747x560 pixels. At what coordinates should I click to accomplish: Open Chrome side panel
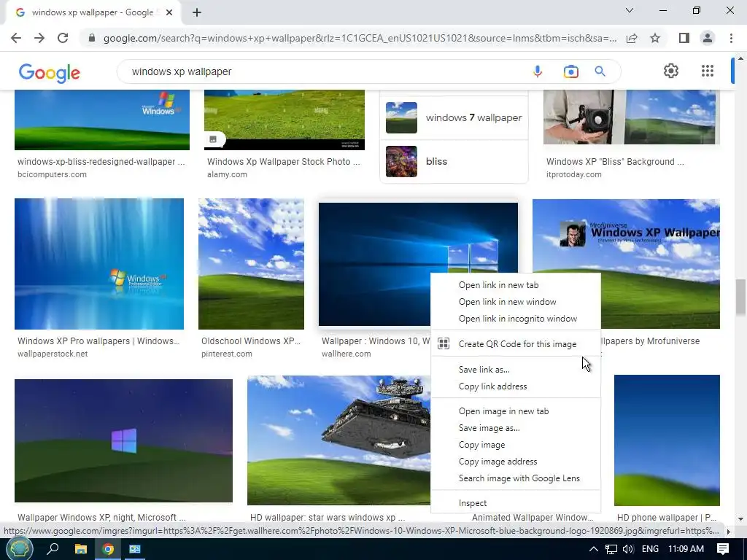(684, 38)
